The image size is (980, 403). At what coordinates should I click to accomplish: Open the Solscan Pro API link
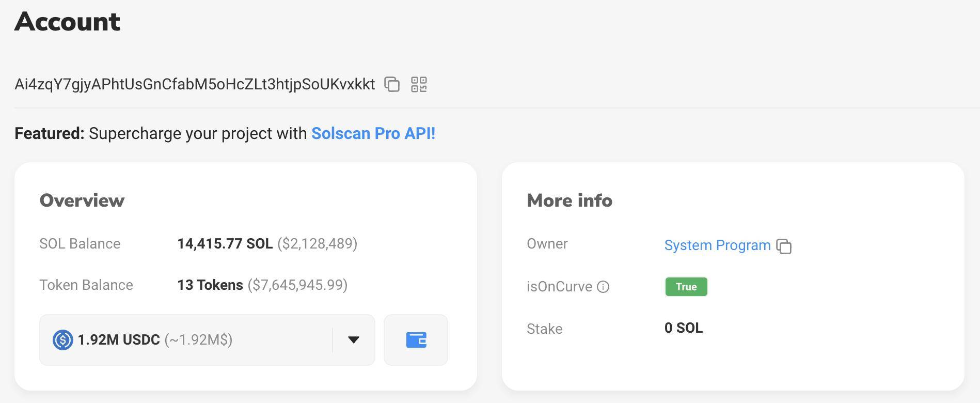373,133
